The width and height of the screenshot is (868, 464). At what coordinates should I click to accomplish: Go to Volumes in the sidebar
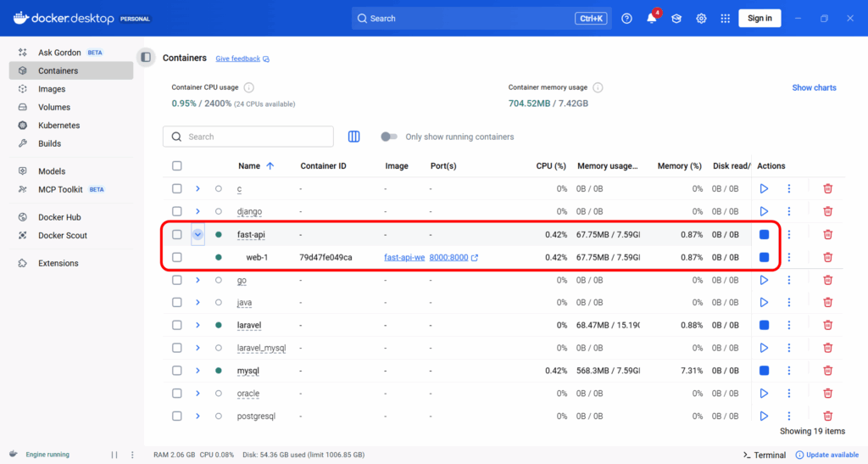[54, 108]
